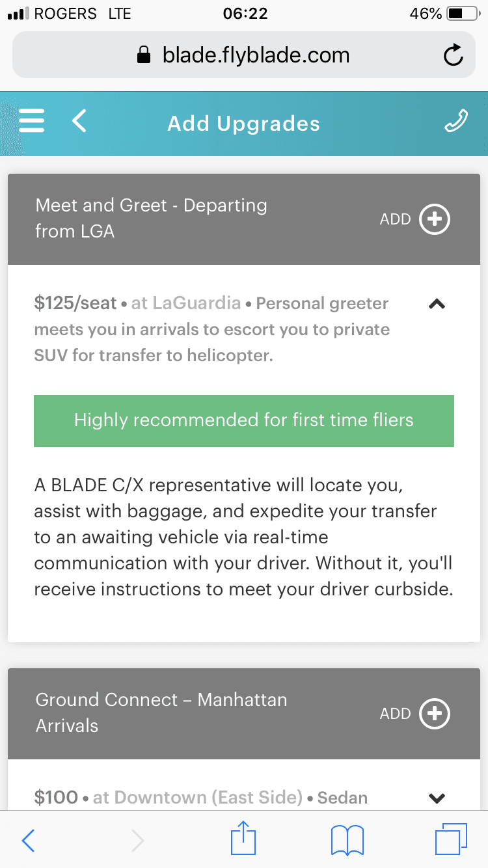488x868 pixels.
Task: Add Meet and Greet upgrade plus icon
Action: 435,219
